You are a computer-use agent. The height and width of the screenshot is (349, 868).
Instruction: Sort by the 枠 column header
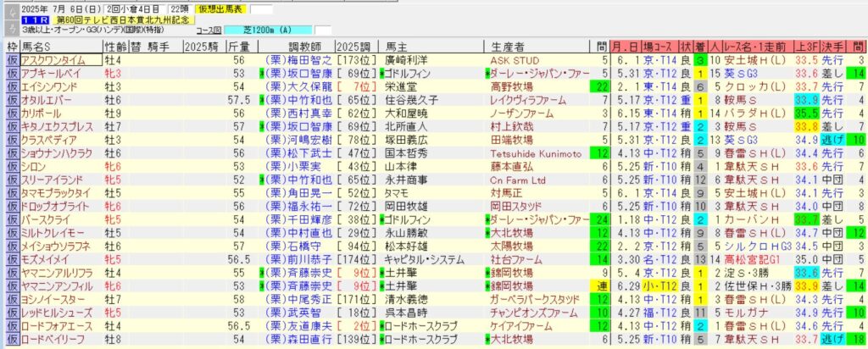[x=12, y=47]
